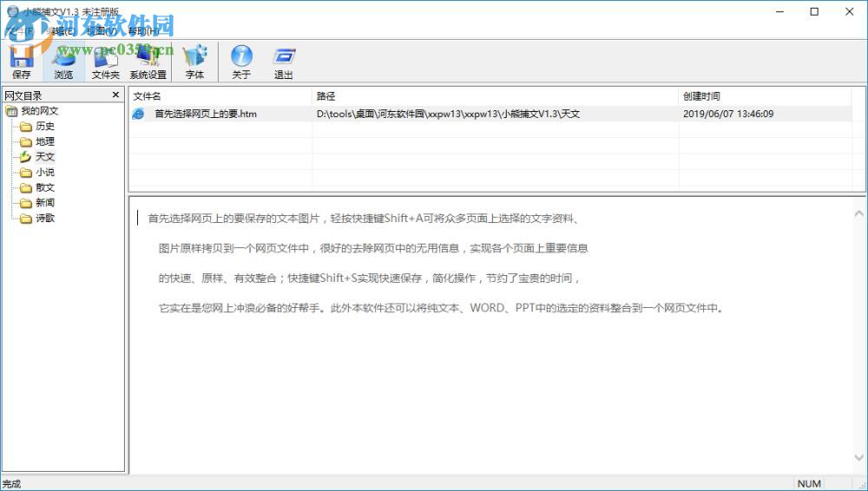Click the path cell starting D:\tools\桌面
The height and width of the screenshot is (491, 868).
tap(449, 114)
